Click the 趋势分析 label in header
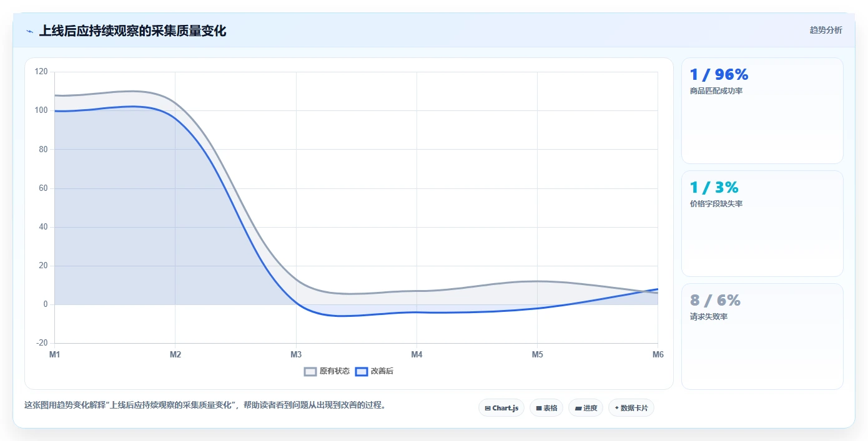The width and height of the screenshot is (868, 441). 826,30
